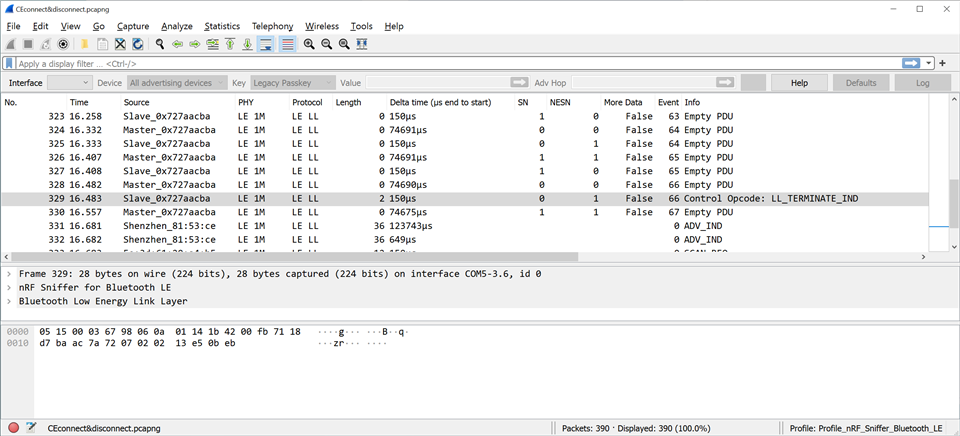Add a display filter button (plus)

coord(943,63)
